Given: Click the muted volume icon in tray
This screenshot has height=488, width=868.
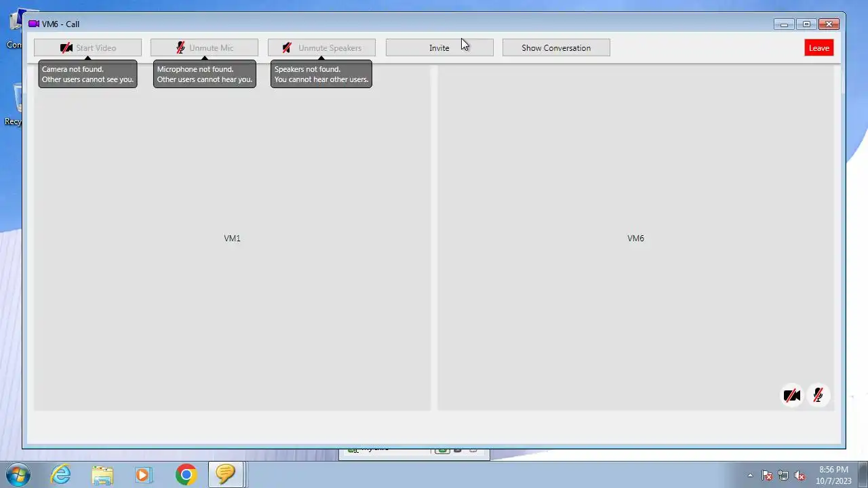Looking at the screenshot, I should (x=800, y=476).
